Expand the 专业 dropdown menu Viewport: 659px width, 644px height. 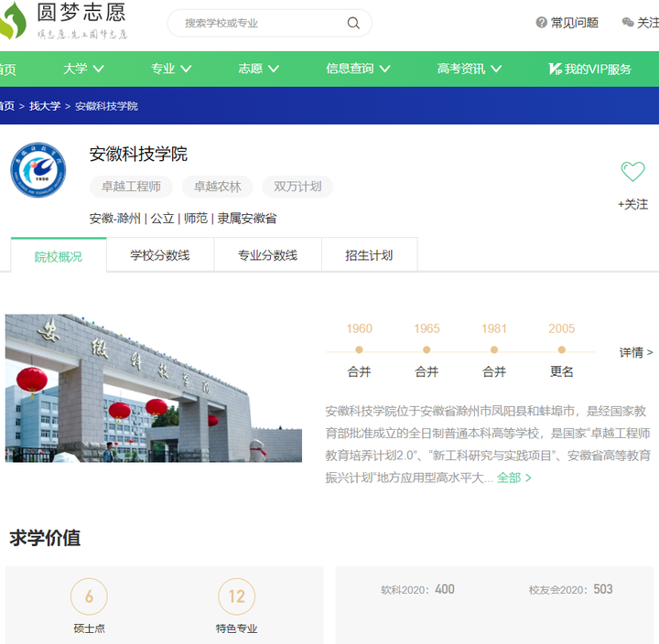pyautogui.click(x=171, y=69)
